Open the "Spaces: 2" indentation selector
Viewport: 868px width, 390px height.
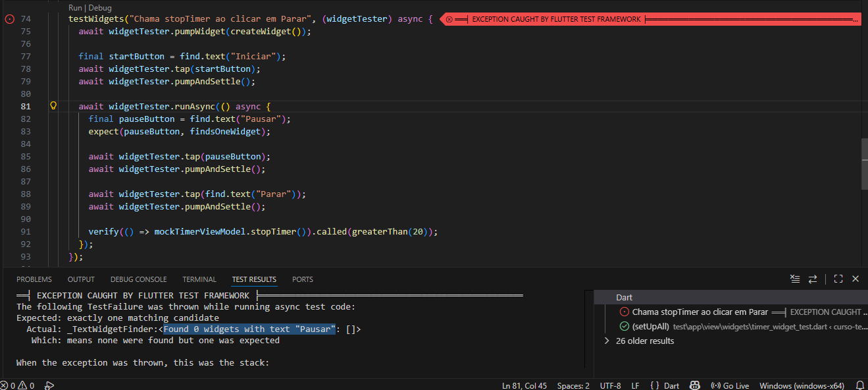[573, 385]
